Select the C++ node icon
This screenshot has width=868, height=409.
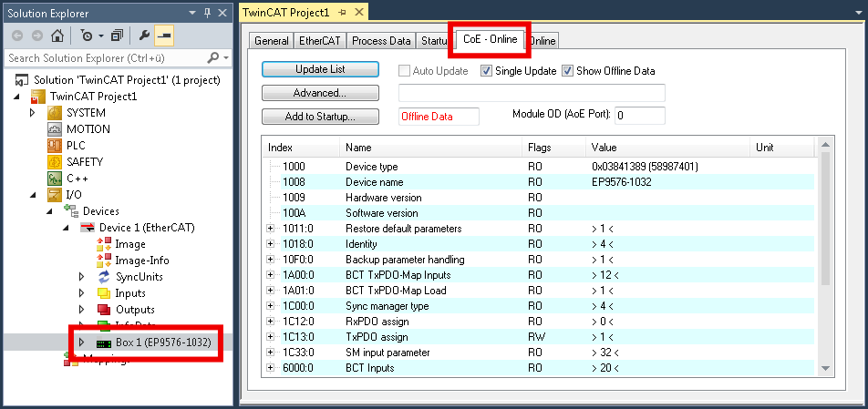click(55, 179)
